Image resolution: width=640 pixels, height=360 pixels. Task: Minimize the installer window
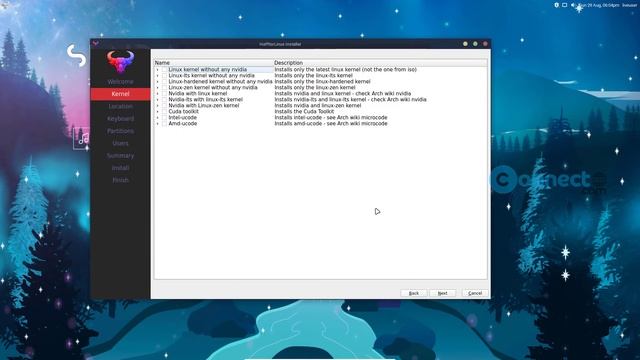[465, 44]
